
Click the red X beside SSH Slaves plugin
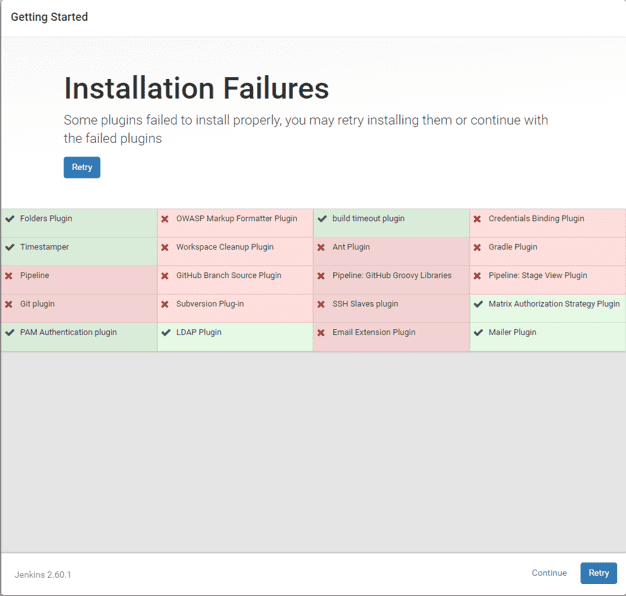click(x=321, y=304)
